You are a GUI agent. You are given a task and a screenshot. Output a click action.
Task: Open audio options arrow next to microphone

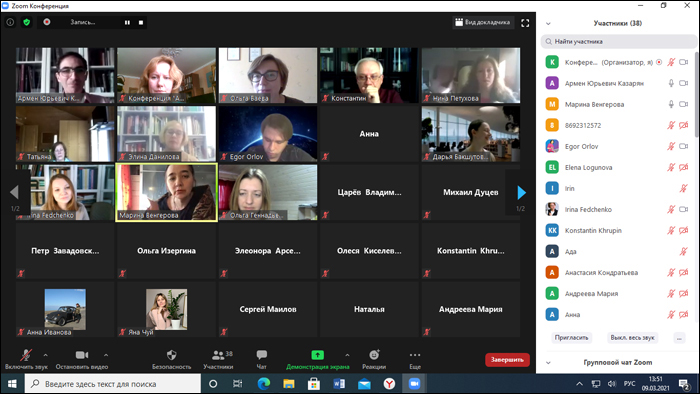pos(46,355)
